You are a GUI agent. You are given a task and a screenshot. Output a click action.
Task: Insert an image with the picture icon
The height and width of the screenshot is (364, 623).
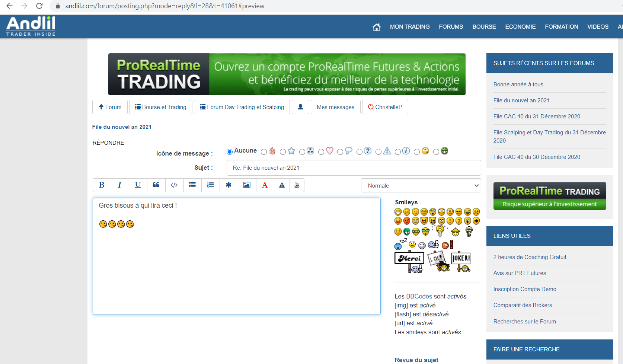(247, 185)
